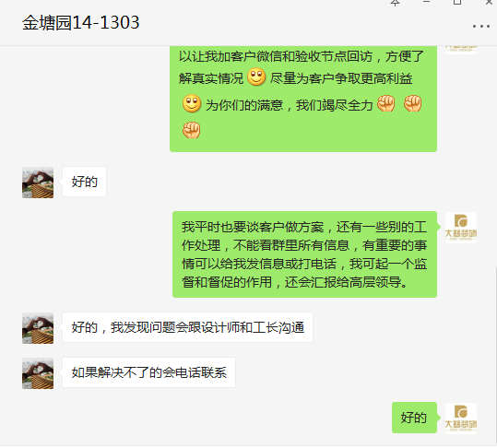Viewport: 497px width, 448px height.
Task: Click the smiley emoji after 解真实情况
Action: 256,77
